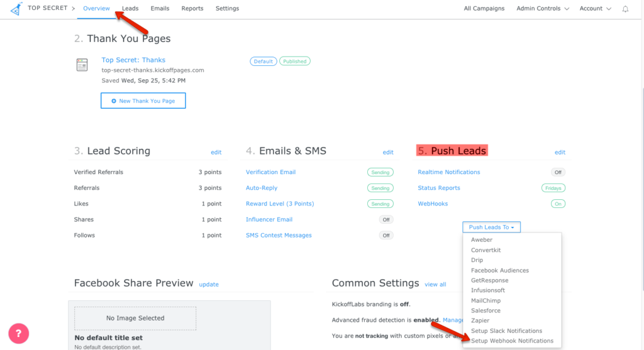
Task: Click Facebook Share Preview update link
Action: click(209, 285)
